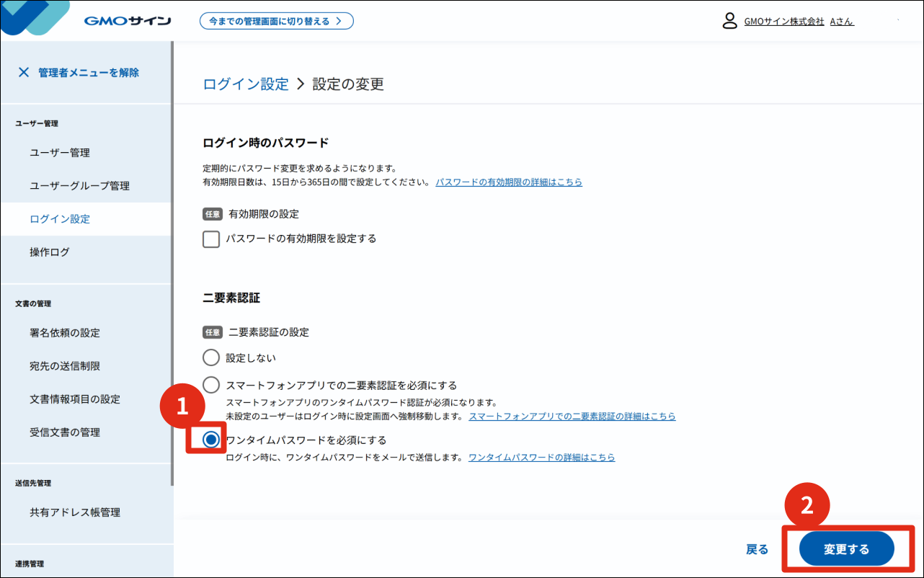Open the password expiration details link

point(508,182)
